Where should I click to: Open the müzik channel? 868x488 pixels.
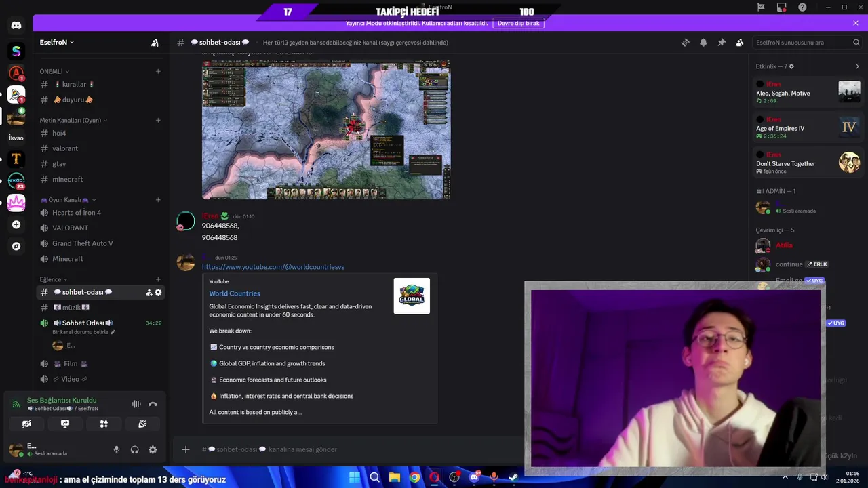tap(100, 308)
